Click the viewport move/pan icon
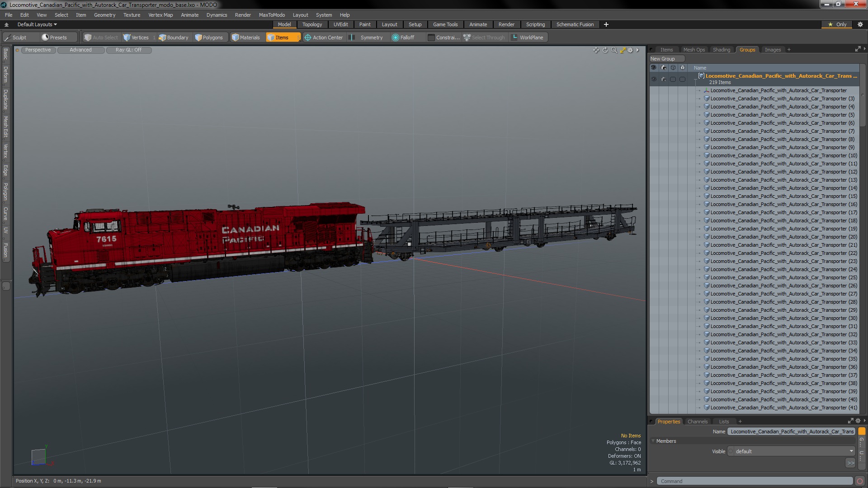This screenshot has height=488, width=868. (x=596, y=50)
